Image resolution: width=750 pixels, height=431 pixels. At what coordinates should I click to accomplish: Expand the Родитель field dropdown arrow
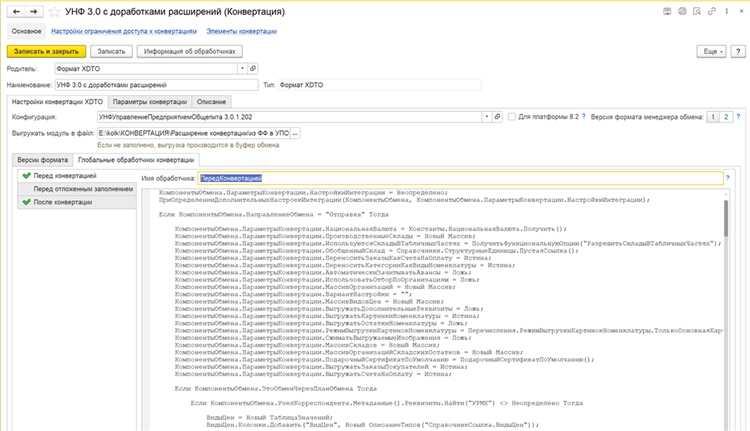click(242, 68)
